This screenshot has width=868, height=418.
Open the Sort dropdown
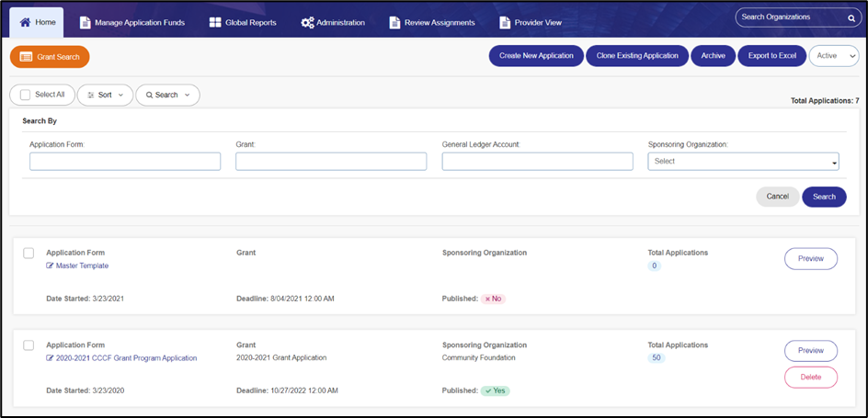[105, 96]
